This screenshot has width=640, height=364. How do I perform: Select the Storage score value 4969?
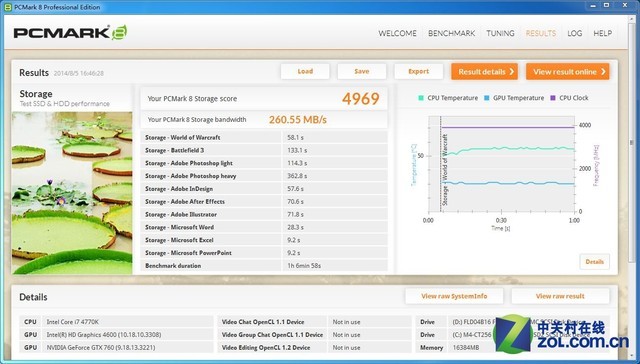pyautogui.click(x=360, y=99)
